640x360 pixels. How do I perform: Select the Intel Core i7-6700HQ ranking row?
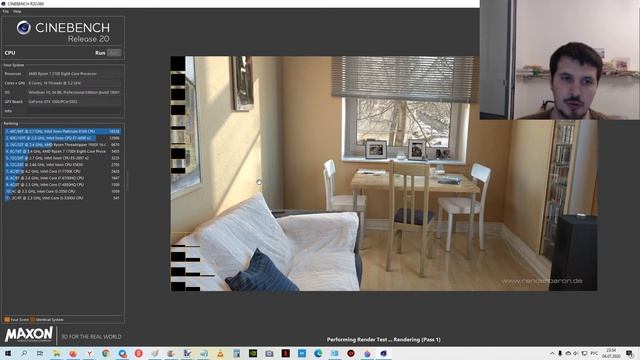pyautogui.click(x=63, y=178)
